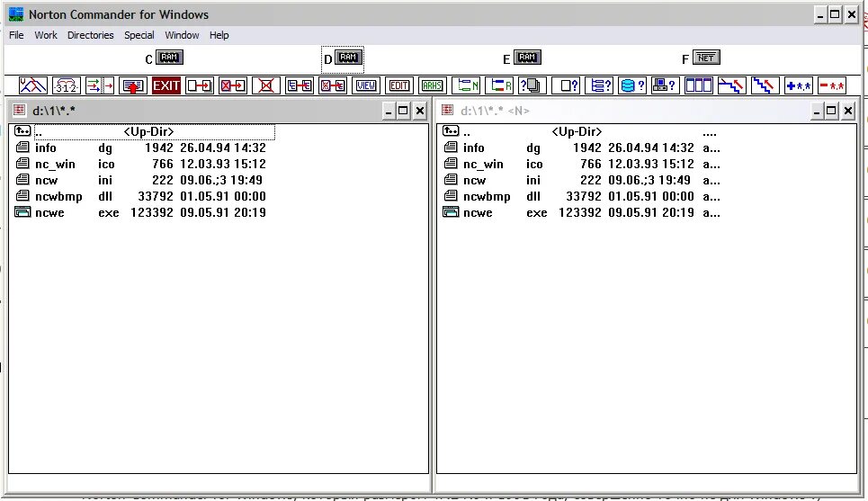
Task: Click the delete icon (box with red X)
Action: (x=265, y=85)
